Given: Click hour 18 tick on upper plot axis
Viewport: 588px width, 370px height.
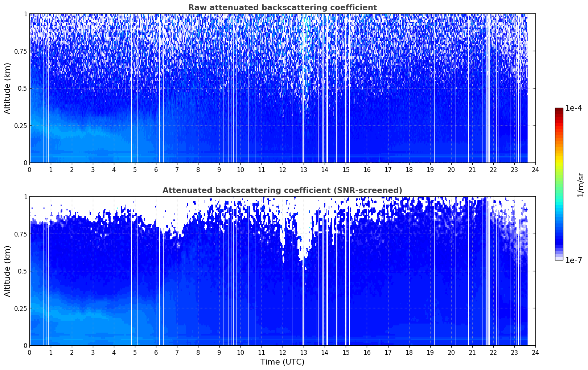Looking at the screenshot, I should pyautogui.click(x=409, y=170).
